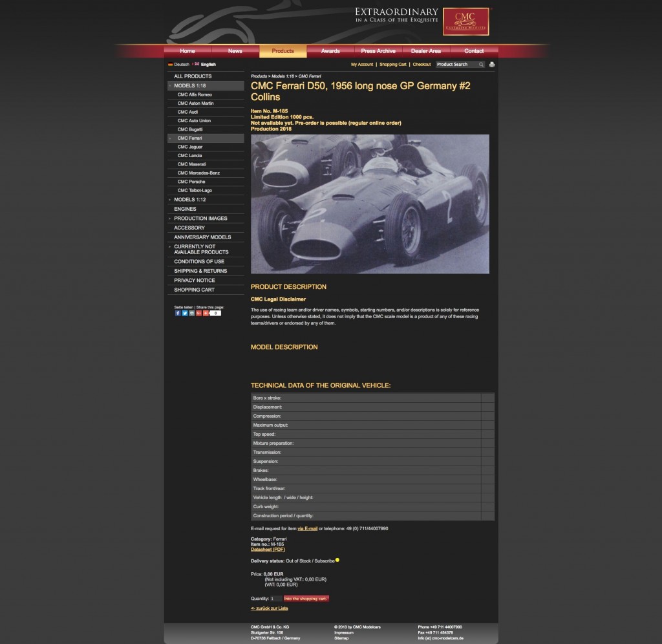Open CMC Porsche category
Screen dimensions: 662x644
click(x=206, y=182)
